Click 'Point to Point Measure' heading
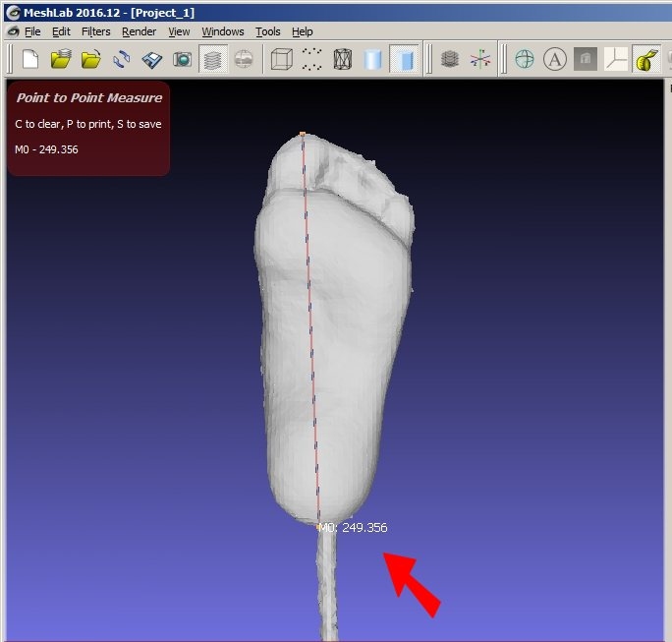This screenshot has height=642, width=672. [89, 97]
